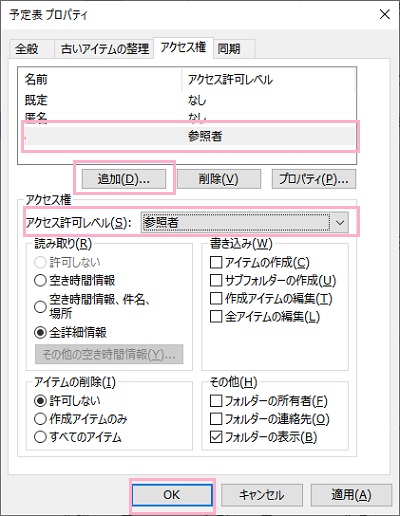Select the highlighted 参照者 row
The height and width of the screenshot is (516, 400).
190,136
